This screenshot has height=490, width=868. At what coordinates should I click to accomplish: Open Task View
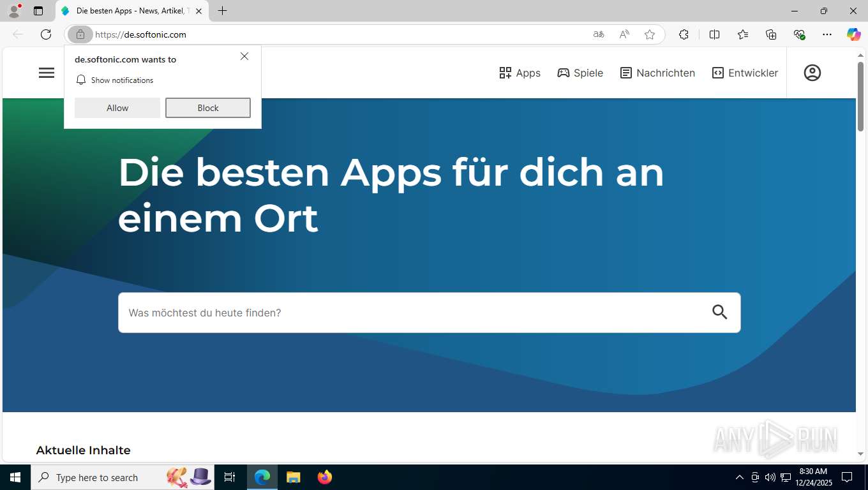pyautogui.click(x=230, y=477)
